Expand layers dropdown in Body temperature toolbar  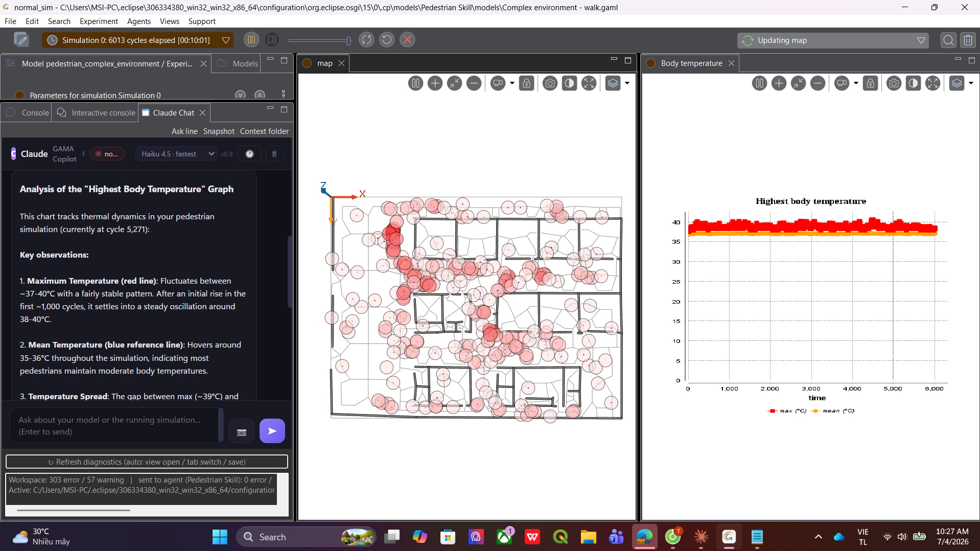point(971,83)
